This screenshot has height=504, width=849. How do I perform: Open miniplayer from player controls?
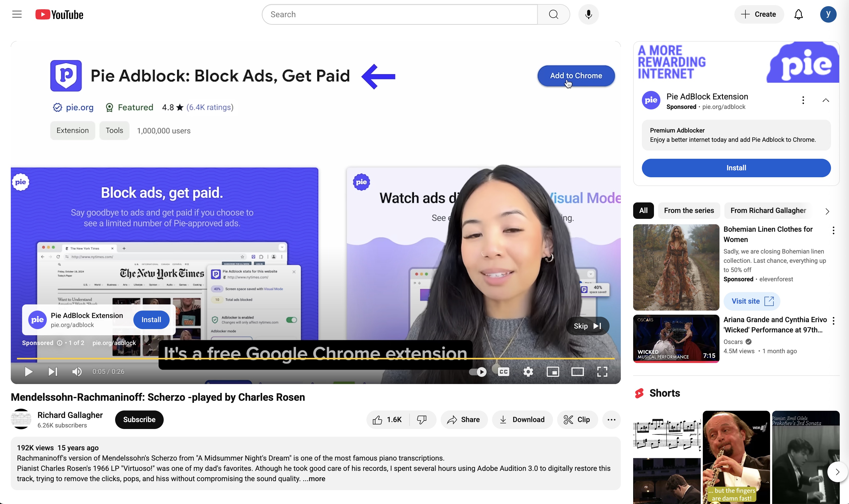point(553,371)
